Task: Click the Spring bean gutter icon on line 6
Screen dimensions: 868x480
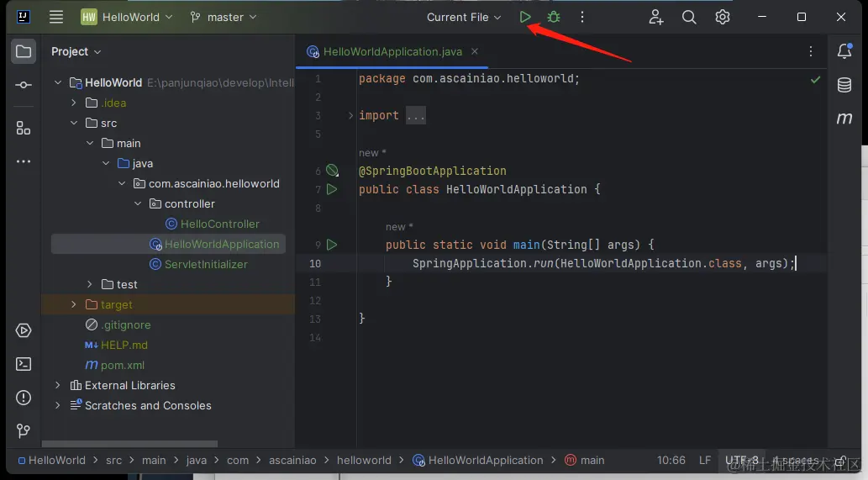Action: click(x=332, y=171)
